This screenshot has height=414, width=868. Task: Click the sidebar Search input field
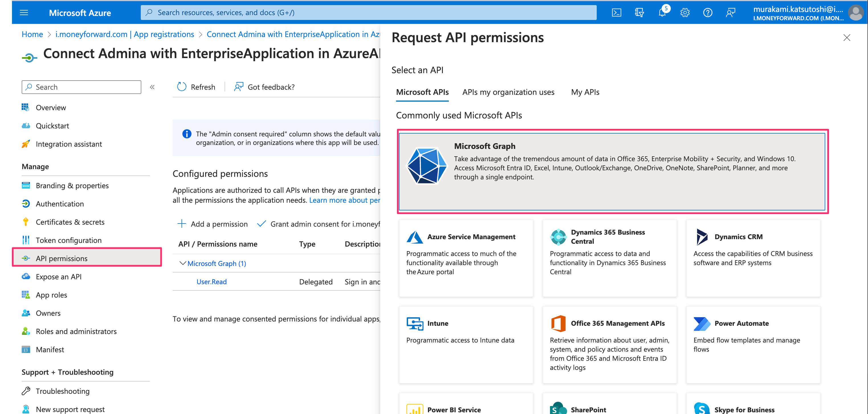[81, 87]
